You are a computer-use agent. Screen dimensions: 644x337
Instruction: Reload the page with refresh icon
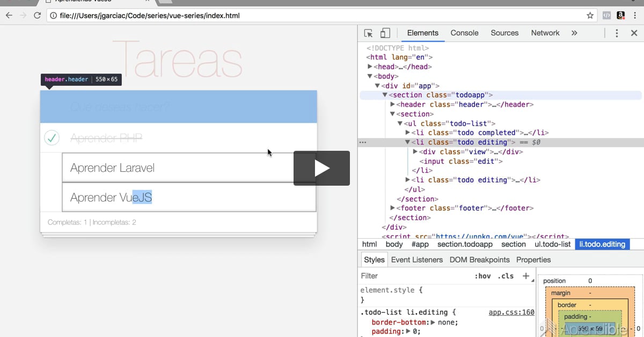(37, 16)
